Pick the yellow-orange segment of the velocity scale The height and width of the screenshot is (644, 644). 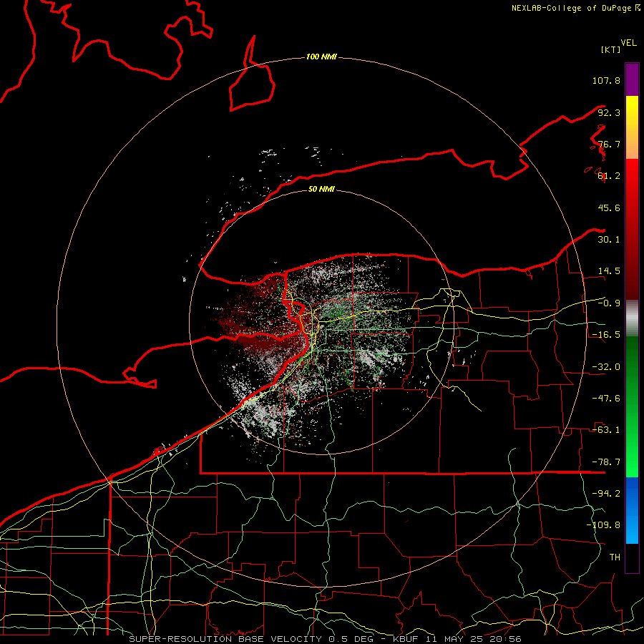(632, 128)
